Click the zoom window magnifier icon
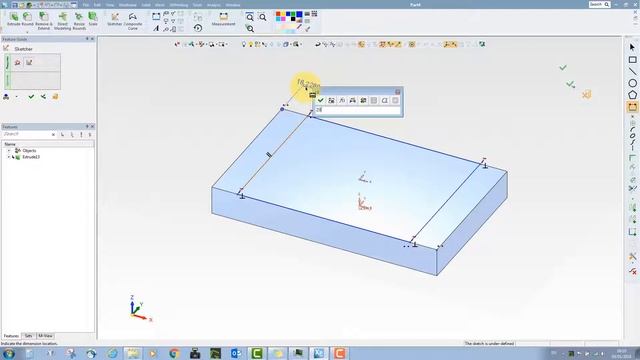Screen dimensions: 640x360 (250, 17)
